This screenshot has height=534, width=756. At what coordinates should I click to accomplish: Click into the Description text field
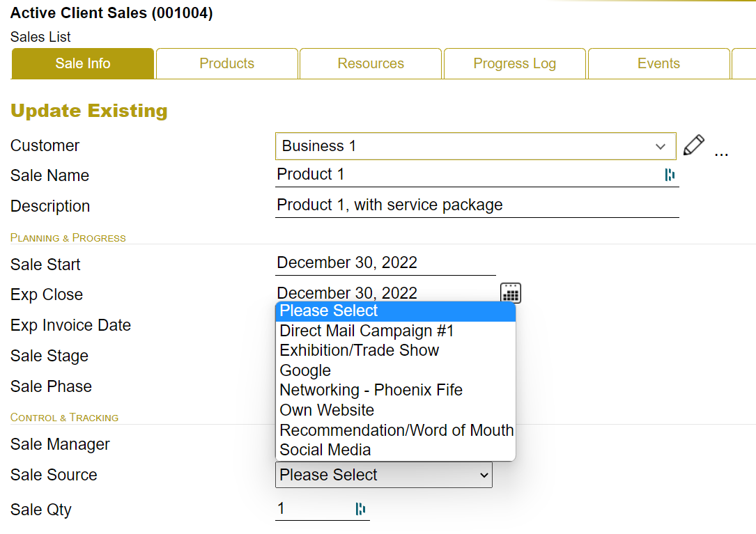click(477, 205)
